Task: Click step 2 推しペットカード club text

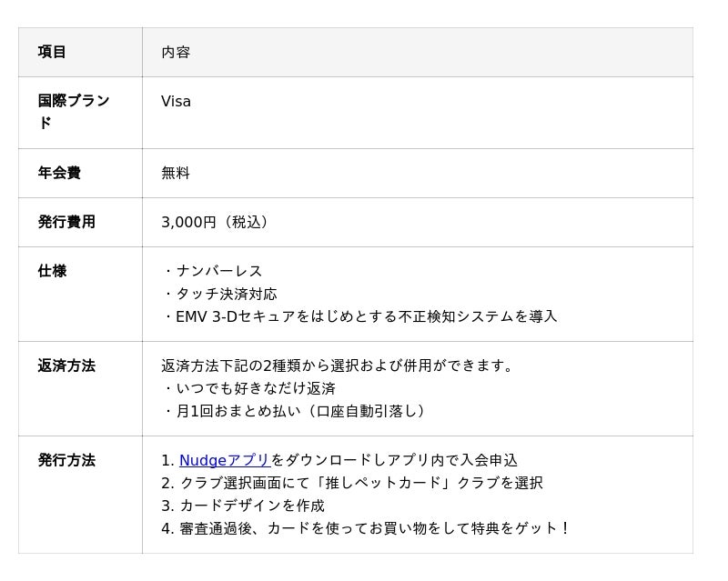Action: (352, 483)
